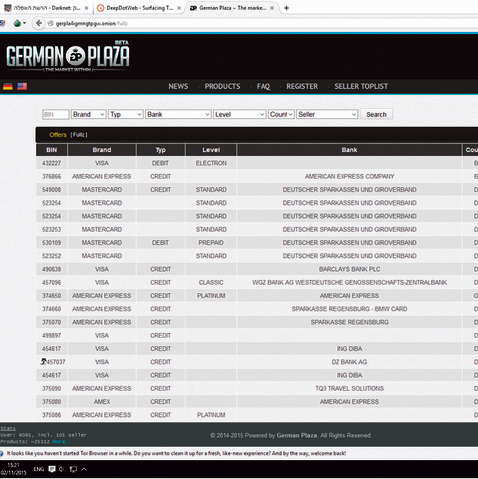Image resolution: width=478 pixels, height=479 pixels.
Task: Click the German Plaza logo
Action: point(68,56)
